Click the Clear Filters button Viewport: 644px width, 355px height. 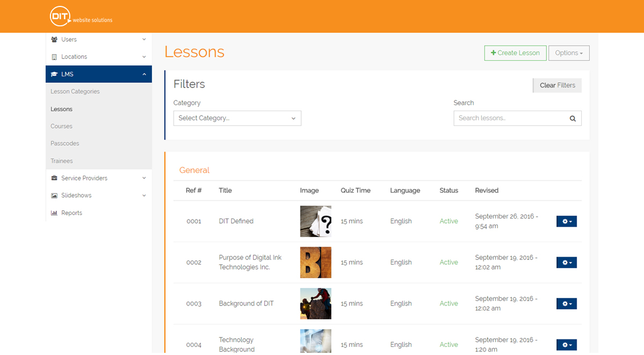(x=557, y=85)
